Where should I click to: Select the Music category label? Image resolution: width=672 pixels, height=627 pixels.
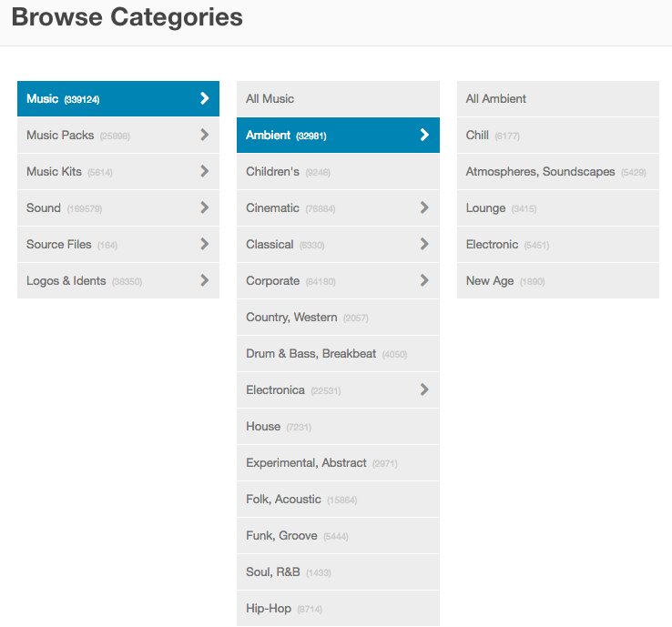point(42,99)
